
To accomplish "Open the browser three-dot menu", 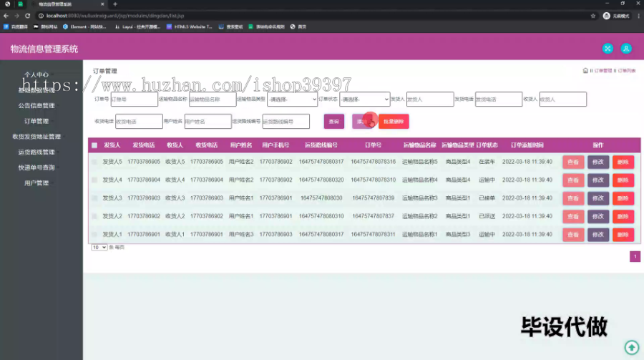I will [x=639, y=16].
